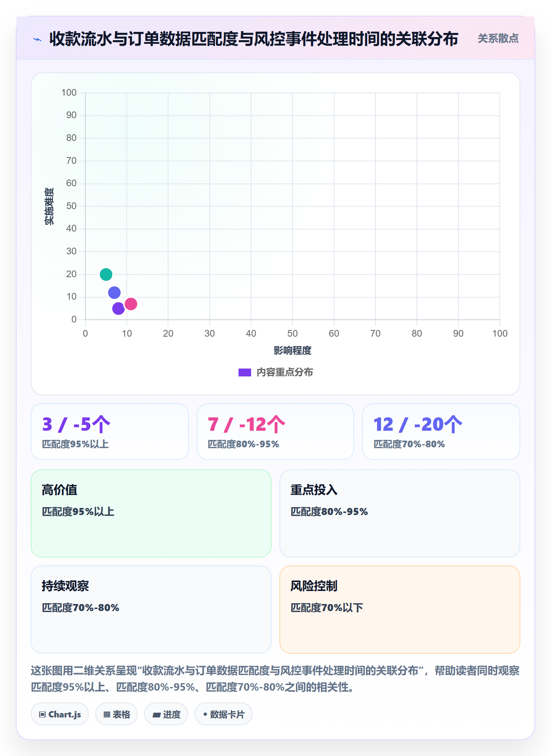This screenshot has height=756, width=551.
Task: Click the 内容重点分布 legend label
Action: tap(285, 372)
